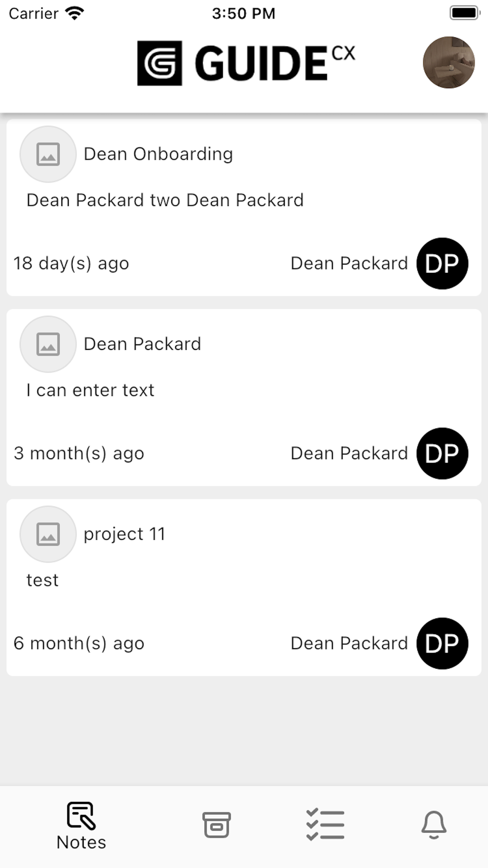Open notifications bell tab

pos(433,824)
